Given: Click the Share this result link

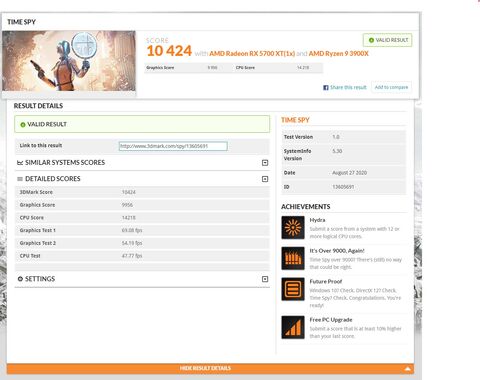Looking at the screenshot, I should pos(348,87).
